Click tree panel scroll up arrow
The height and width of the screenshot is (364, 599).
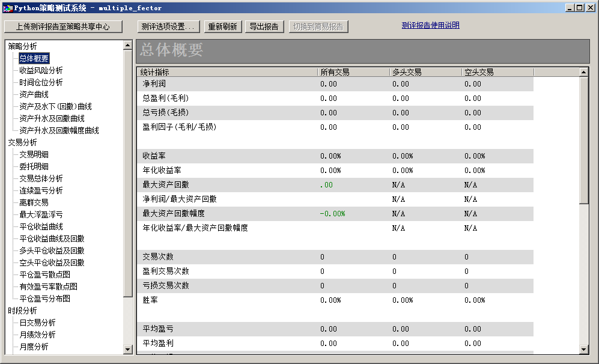127,45
